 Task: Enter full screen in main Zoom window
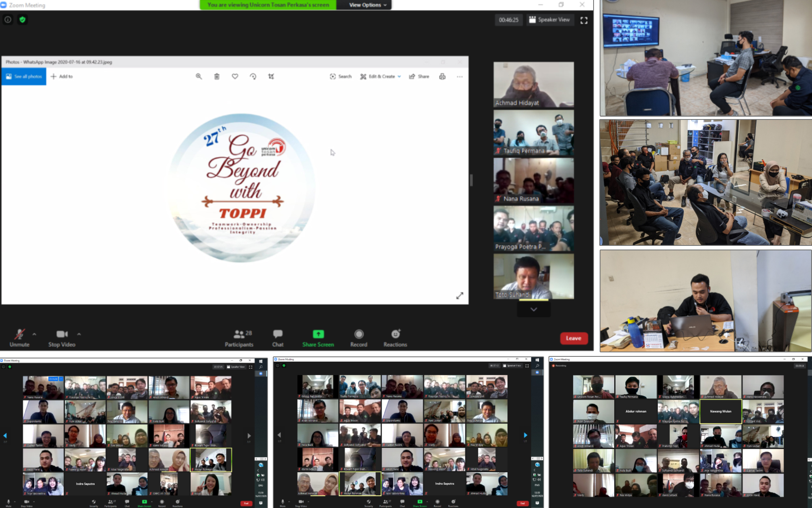[584, 20]
